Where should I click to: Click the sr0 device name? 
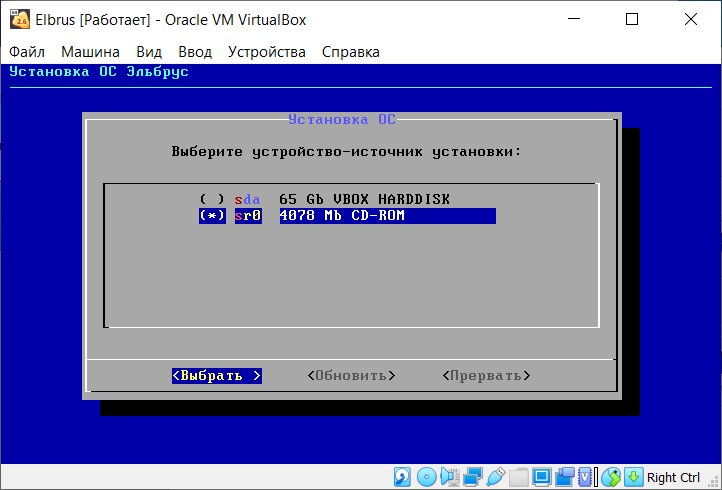248,216
